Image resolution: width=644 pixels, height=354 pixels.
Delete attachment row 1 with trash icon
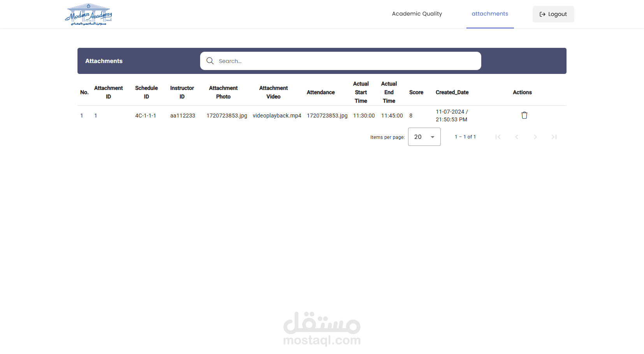[x=524, y=115]
